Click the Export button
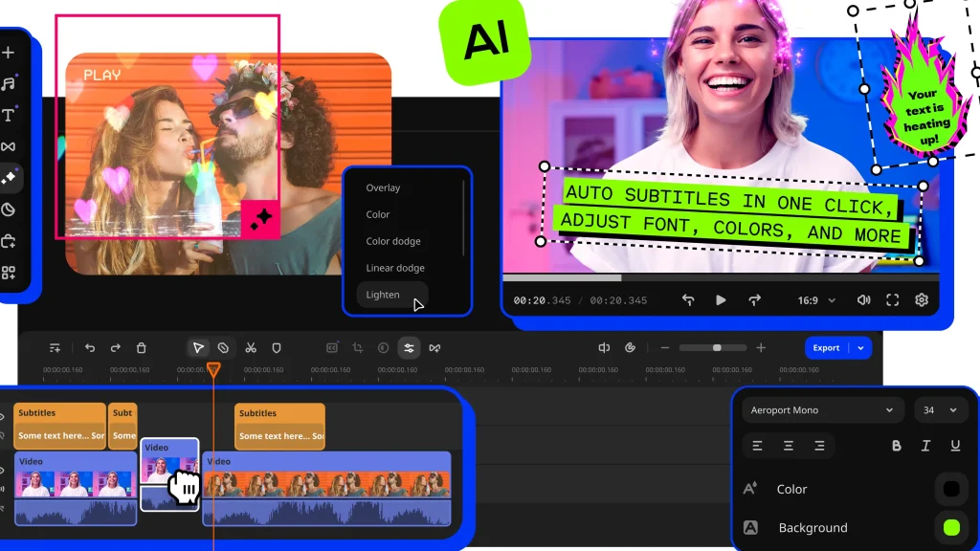 tap(827, 348)
